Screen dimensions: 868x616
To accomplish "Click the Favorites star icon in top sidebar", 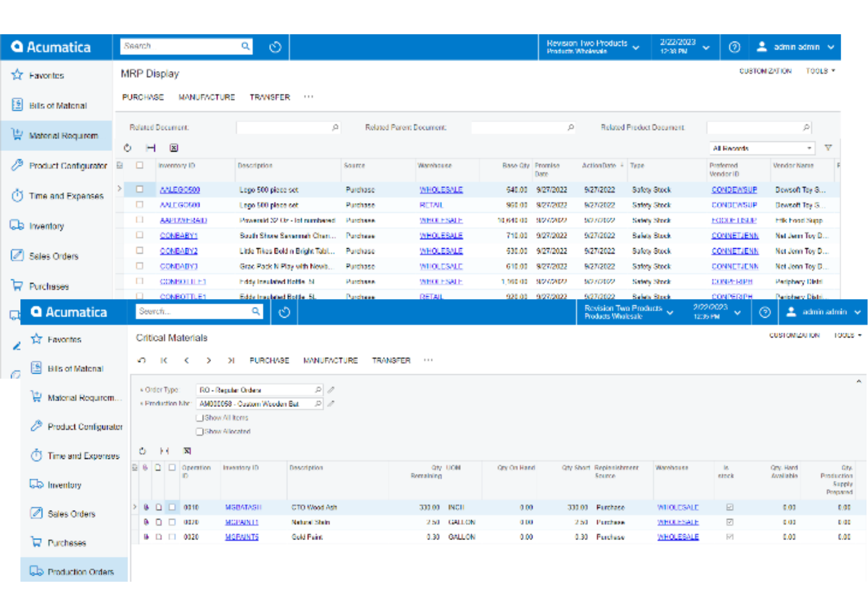I will pyautogui.click(x=17, y=75).
